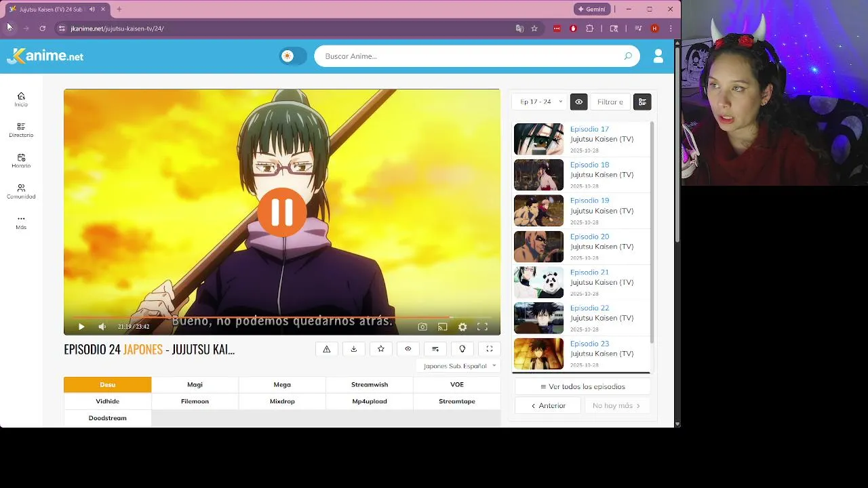This screenshot has width=868, height=488.
Task: Open a new browser tab with plus
Action: coord(119,9)
